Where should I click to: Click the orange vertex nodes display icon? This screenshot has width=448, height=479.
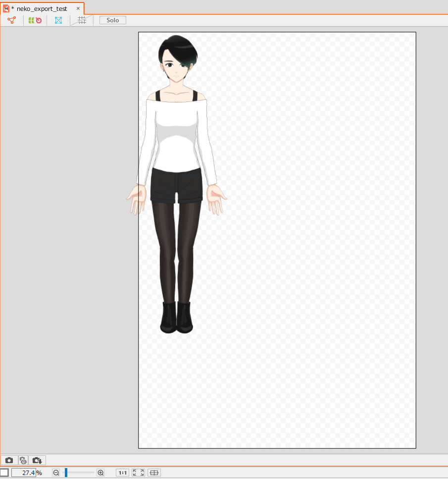pyautogui.click(x=11, y=20)
